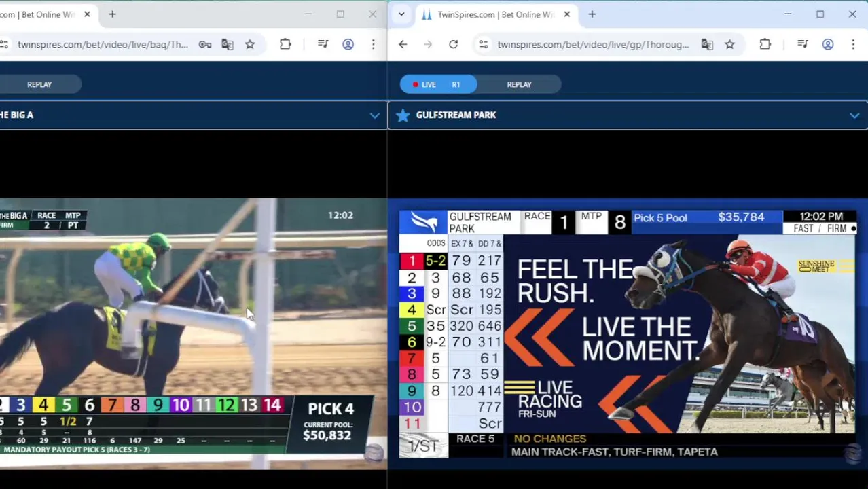Open the Chrome menu in left window
Viewport: 868px width, 489px height.
point(373,45)
